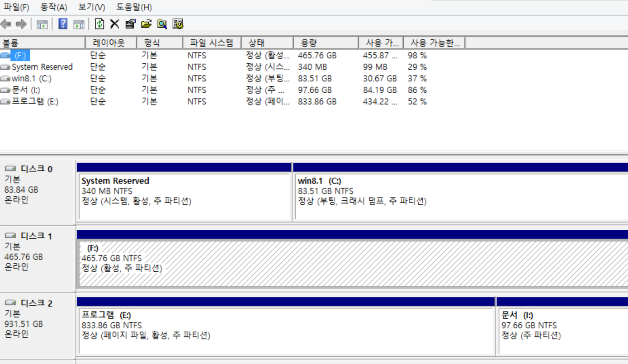628x364 pixels.
Task: Open the 보기(V) menu
Action: tap(91, 7)
